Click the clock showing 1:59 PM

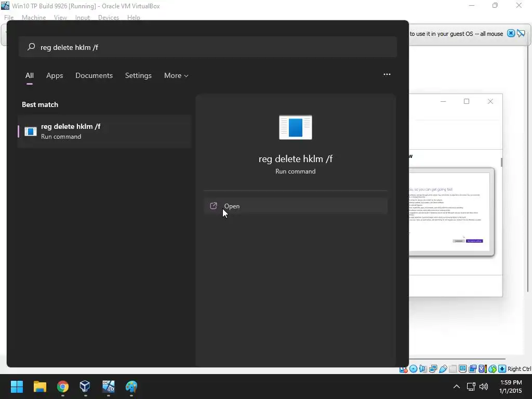(x=511, y=387)
